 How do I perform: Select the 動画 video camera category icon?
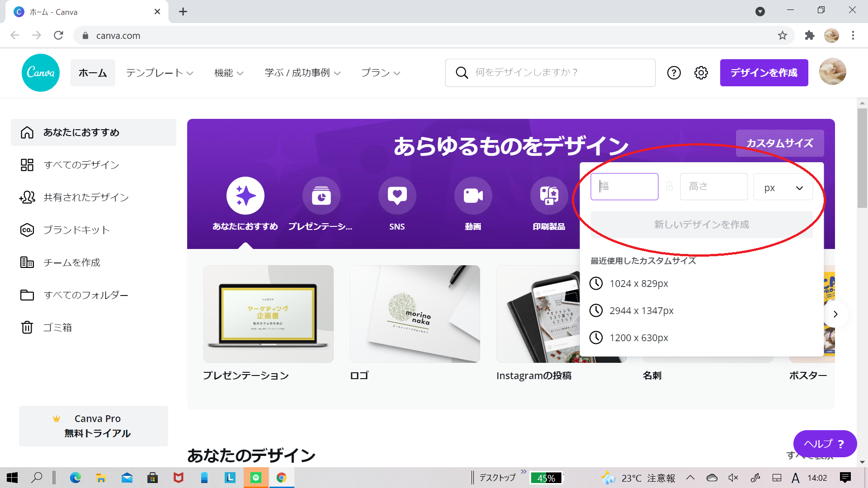[x=473, y=196]
